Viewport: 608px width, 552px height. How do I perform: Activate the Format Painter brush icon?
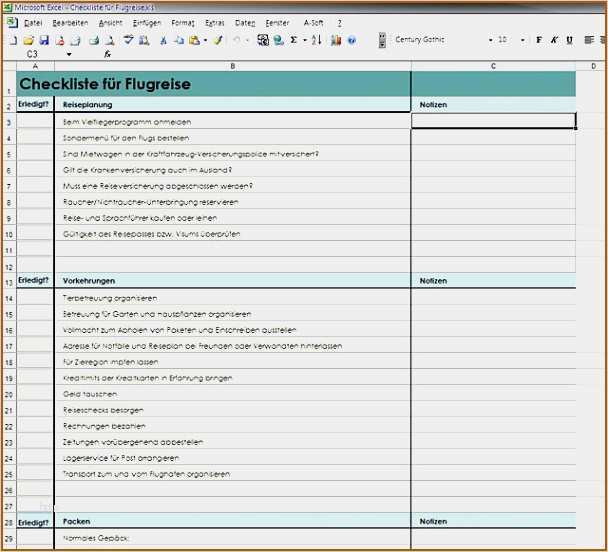click(218, 40)
